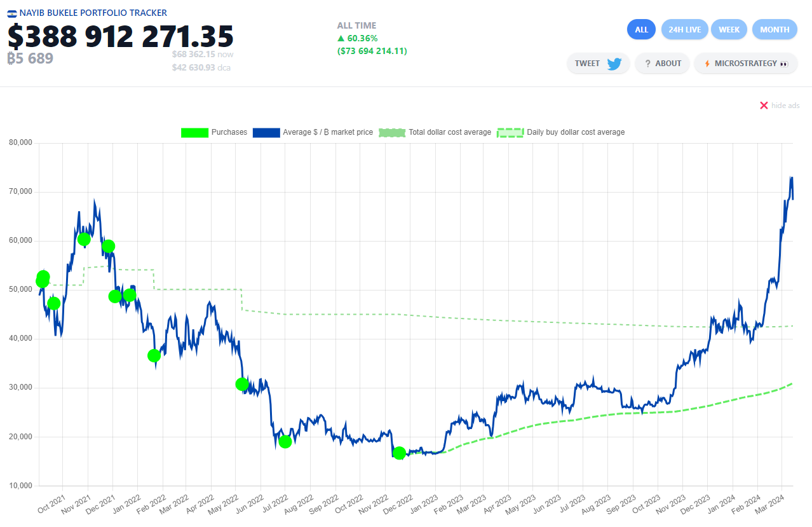The image size is (812, 527).
Task: Click the question mark icon beside About
Action: pyautogui.click(x=647, y=64)
